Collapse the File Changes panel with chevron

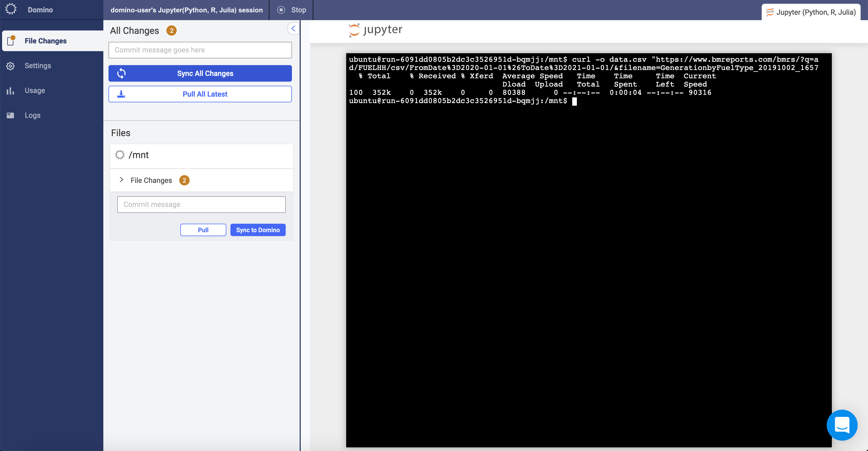coord(293,28)
